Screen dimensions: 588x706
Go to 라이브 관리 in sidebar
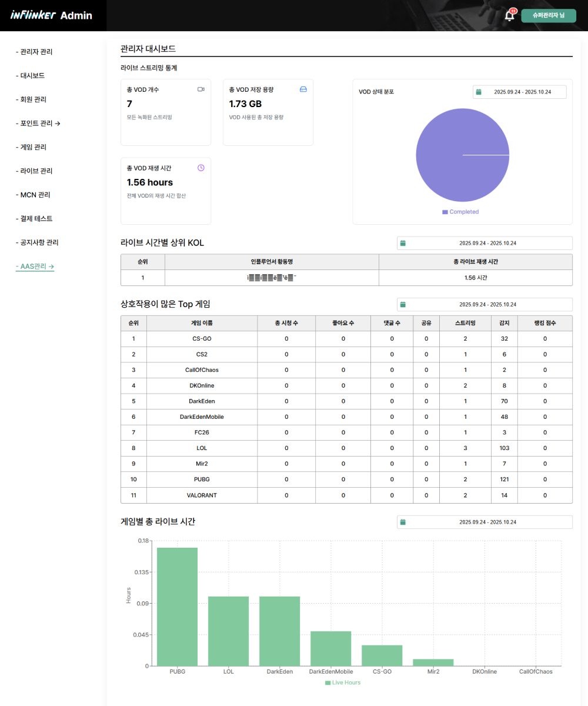[36, 171]
